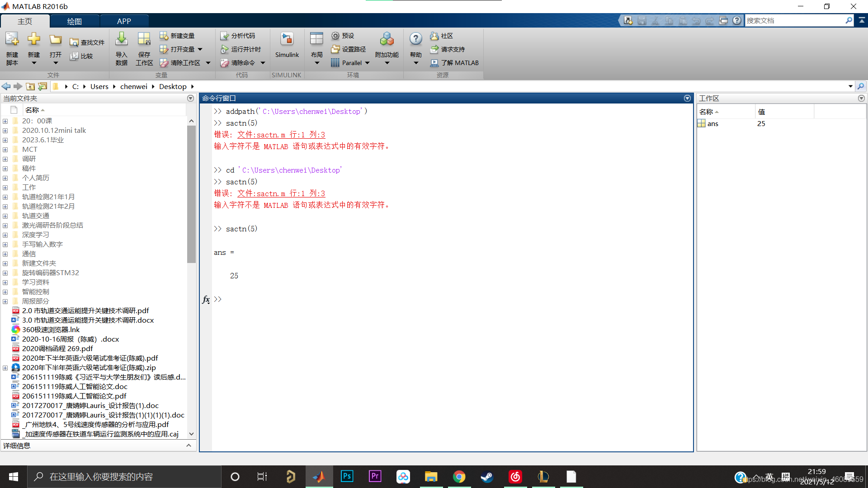Click the Users path segment
The height and width of the screenshot is (488, 868).
[x=99, y=86]
